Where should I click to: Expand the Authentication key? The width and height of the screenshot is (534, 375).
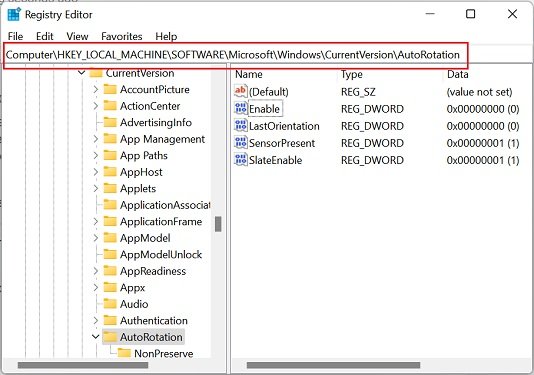coord(96,321)
